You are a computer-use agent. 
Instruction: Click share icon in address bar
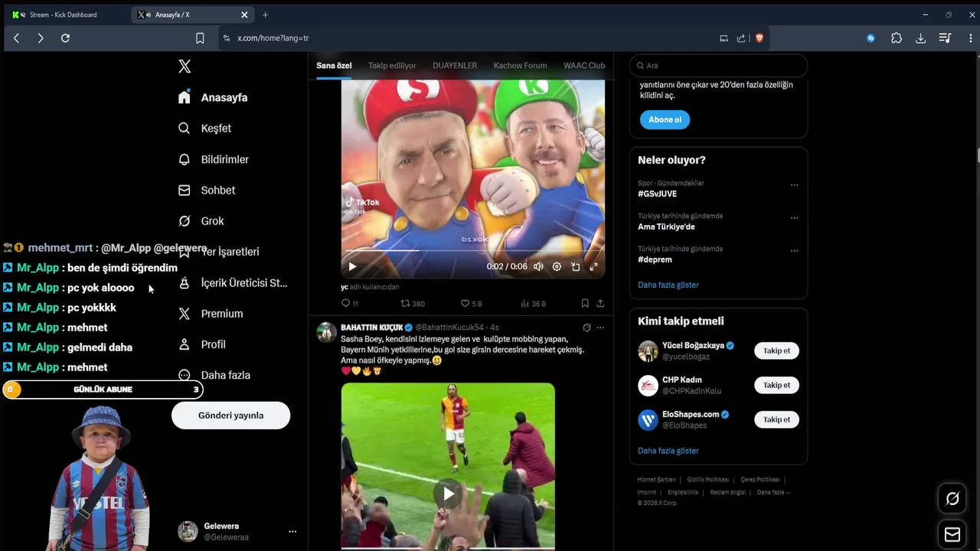coord(741,38)
